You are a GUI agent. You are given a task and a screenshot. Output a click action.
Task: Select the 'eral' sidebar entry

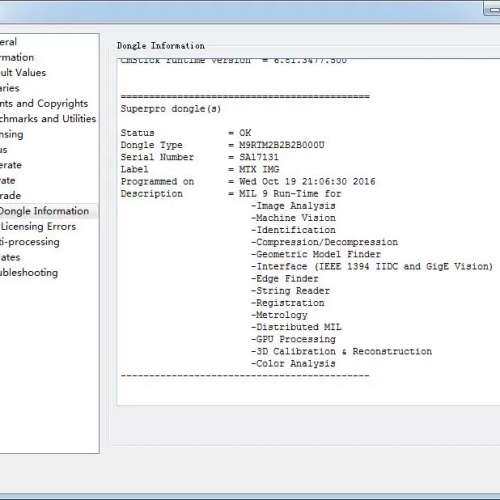tap(8, 42)
